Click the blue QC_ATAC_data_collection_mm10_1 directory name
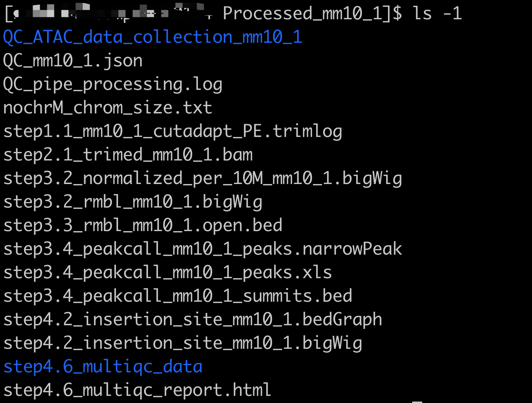Viewport: 532px width, 403px height. coord(153,37)
